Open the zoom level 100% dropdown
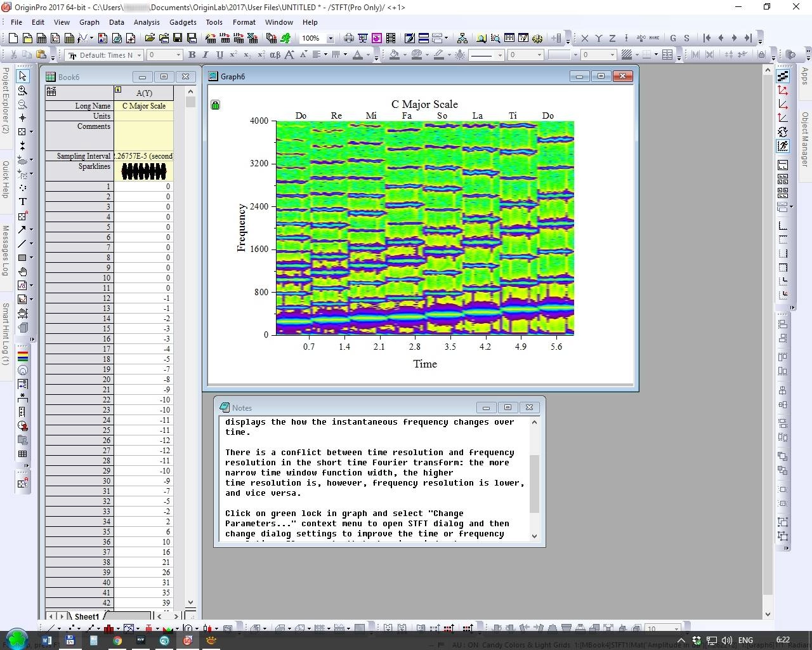Viewport: 812px width, 650px height. [330, 38]
